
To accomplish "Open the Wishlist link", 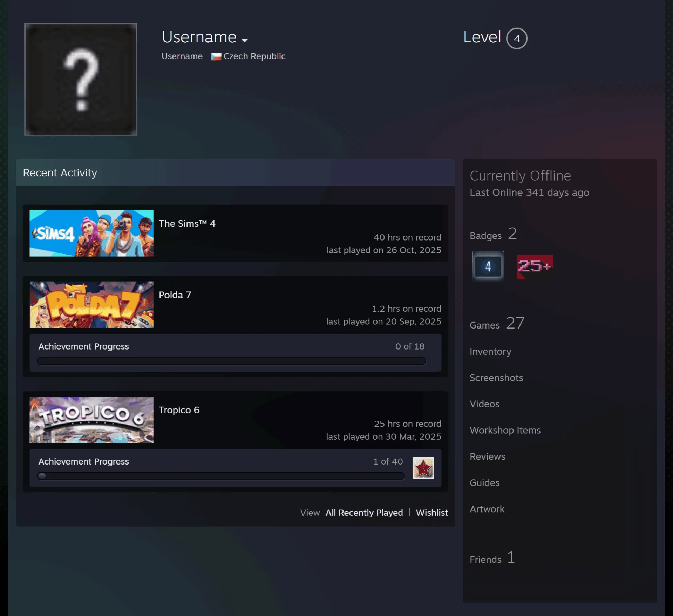I will (432, 513).
